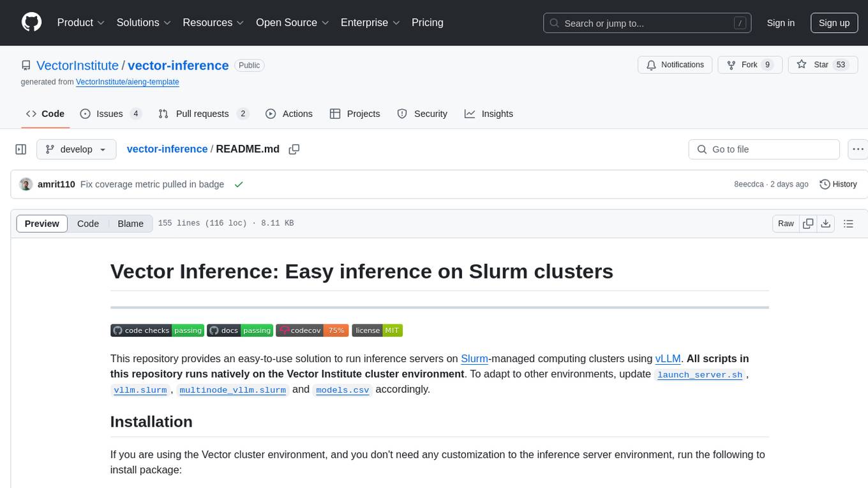Viewport: 868px width, 488px height.
Task: Select the Blame view
Action: coord(130,224)
